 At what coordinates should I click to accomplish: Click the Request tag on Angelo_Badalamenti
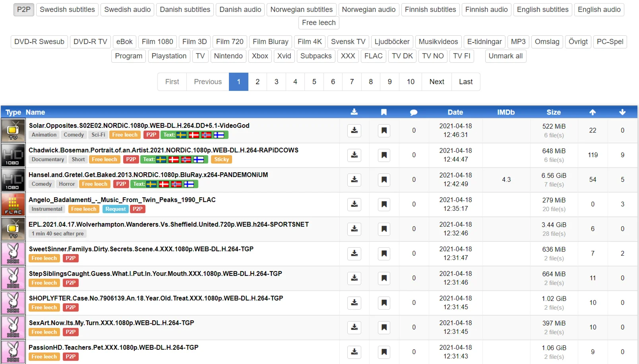tap(116, 209)
